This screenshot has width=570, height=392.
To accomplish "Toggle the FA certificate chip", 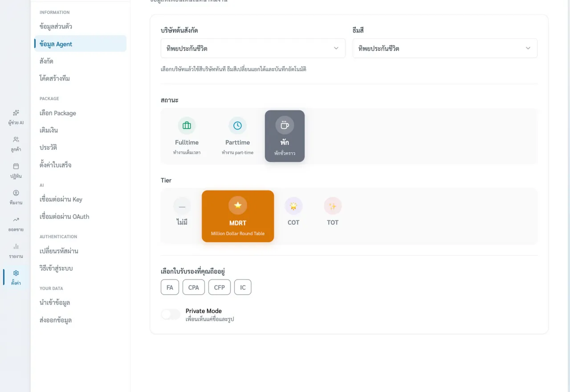I will 170,287.
